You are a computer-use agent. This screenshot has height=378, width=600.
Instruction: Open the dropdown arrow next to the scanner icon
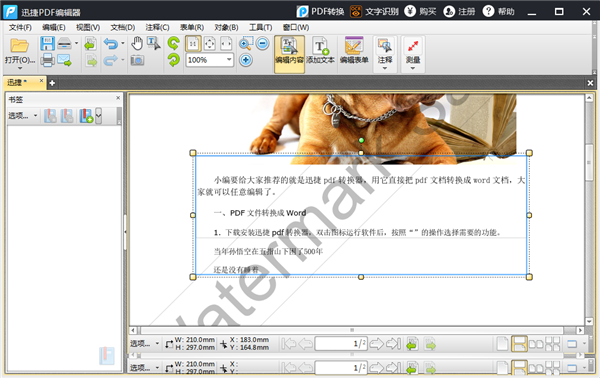tap(77, 43)
